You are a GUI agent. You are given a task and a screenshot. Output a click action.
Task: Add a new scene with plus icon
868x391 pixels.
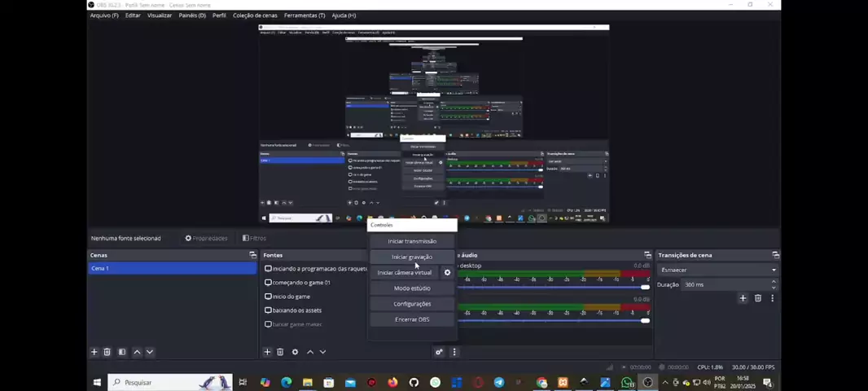coord(94,352)
